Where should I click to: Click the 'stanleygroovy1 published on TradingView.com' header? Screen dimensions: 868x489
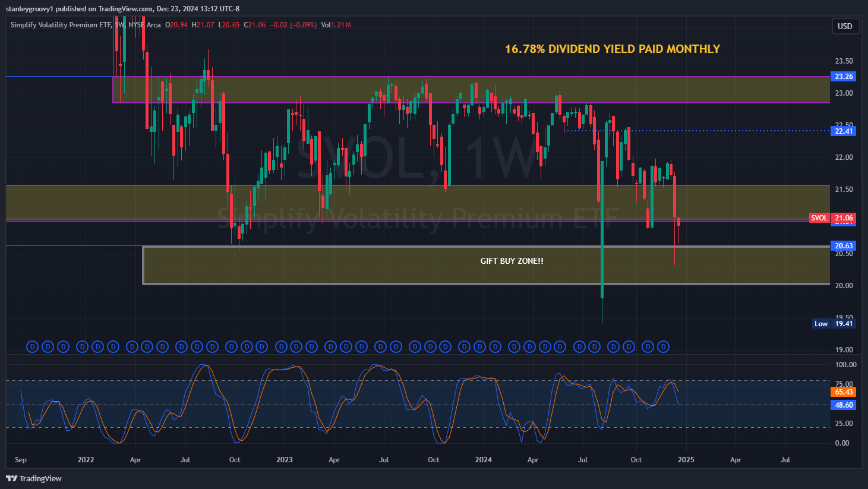80,8
